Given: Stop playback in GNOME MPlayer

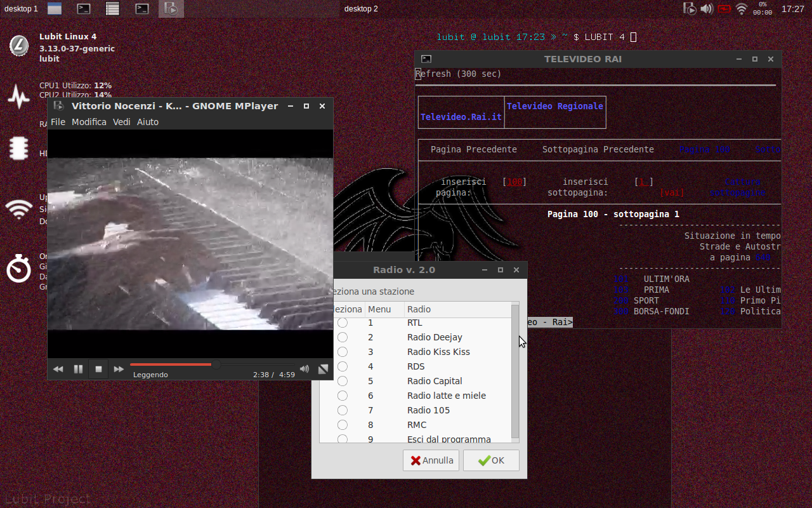Looking at the screenshot, I should click(x=98, y=369).
